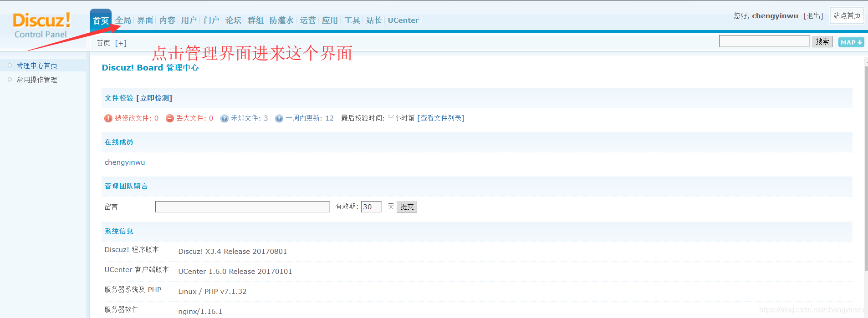This screenshot has width=868, height=318.
Task: Select 常用操作管理 in the sidebar
Action: click(37, 80)
